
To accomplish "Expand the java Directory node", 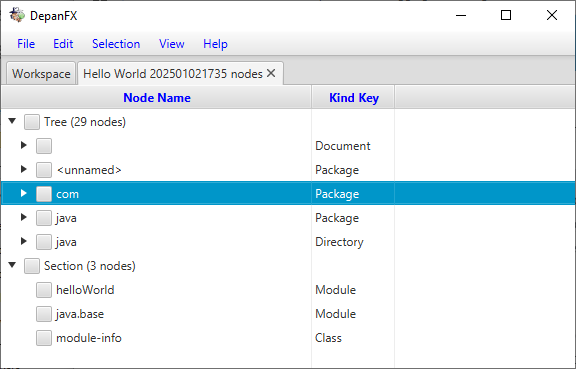I will pos(24,241).
